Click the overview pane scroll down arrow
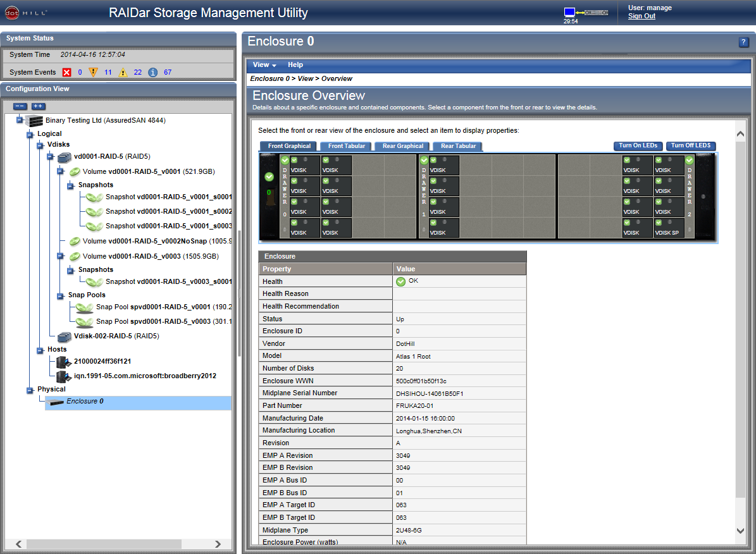Viewport: 756px width, 554px height. coord(740,531)
